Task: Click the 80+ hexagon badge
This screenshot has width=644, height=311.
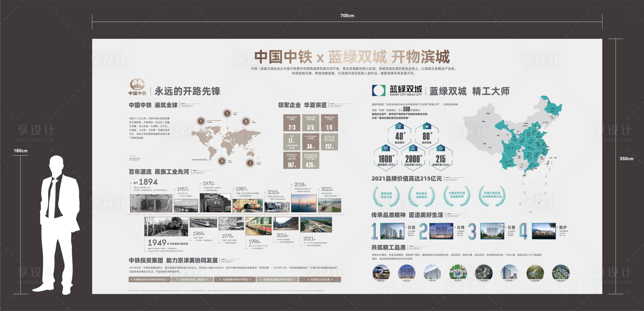Action: coord(427,136)
